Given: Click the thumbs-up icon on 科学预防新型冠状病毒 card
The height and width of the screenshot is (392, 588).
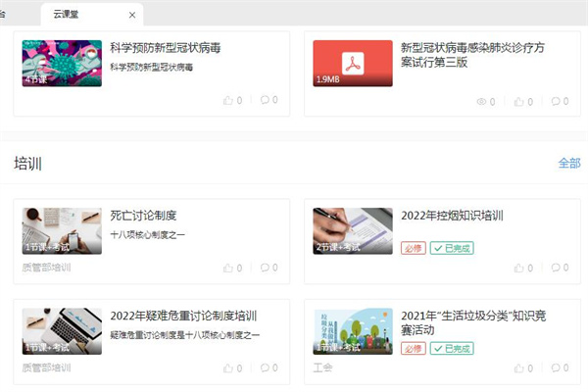Looking at the screenshot, I should (x=229, y=100).
